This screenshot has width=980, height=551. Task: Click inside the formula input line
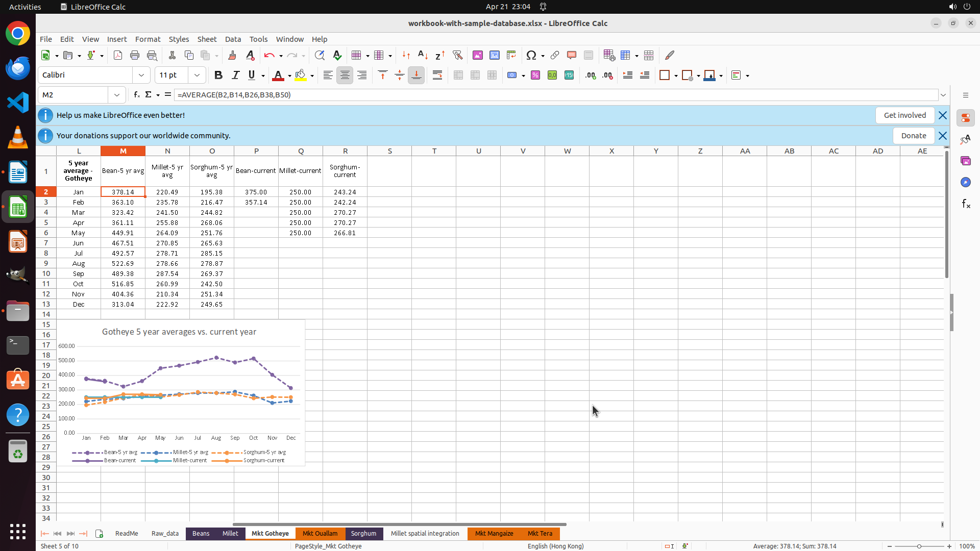510,95
